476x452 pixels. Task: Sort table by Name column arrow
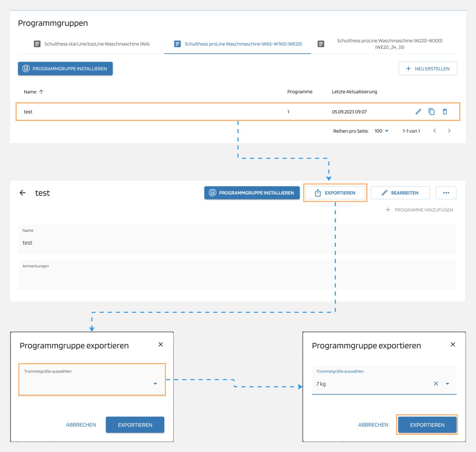pos(41,92)
